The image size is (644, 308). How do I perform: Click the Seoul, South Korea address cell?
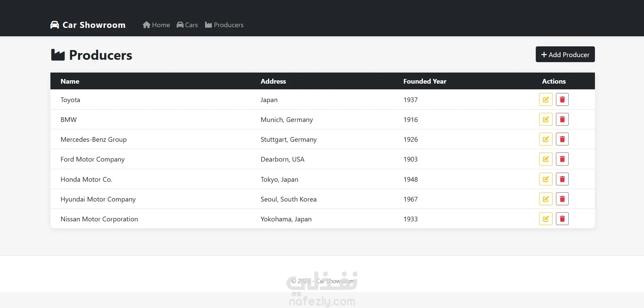(289, 199)
